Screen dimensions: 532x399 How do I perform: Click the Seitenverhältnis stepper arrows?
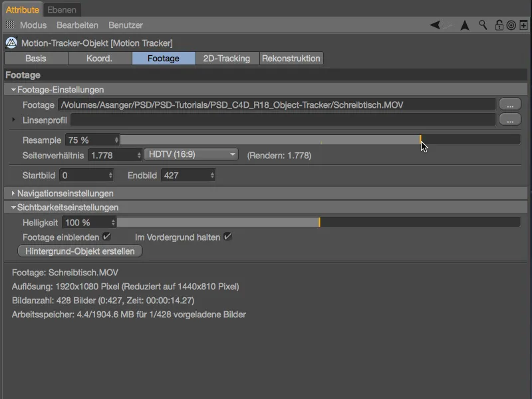pyautogui.click(x=139, y=156)
